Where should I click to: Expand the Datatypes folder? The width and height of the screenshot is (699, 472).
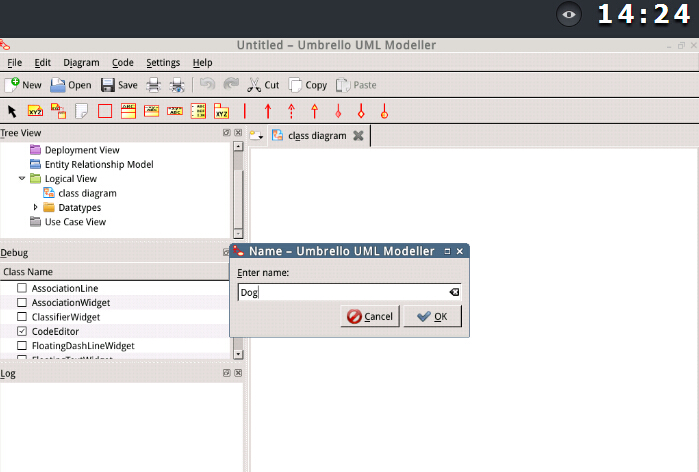point(35,207)
